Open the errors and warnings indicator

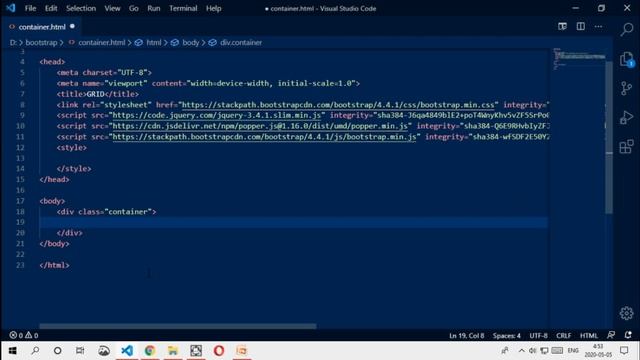point(24,335)
